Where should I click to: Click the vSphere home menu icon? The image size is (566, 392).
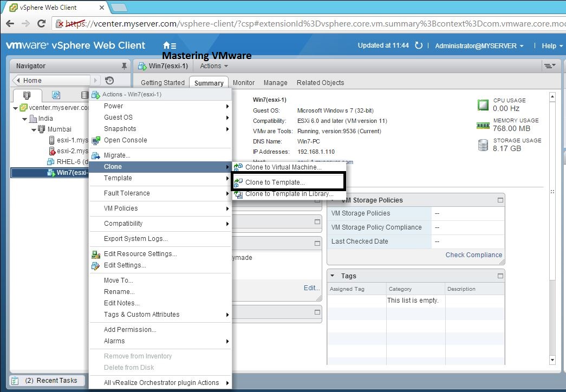[x=170, y=45]
